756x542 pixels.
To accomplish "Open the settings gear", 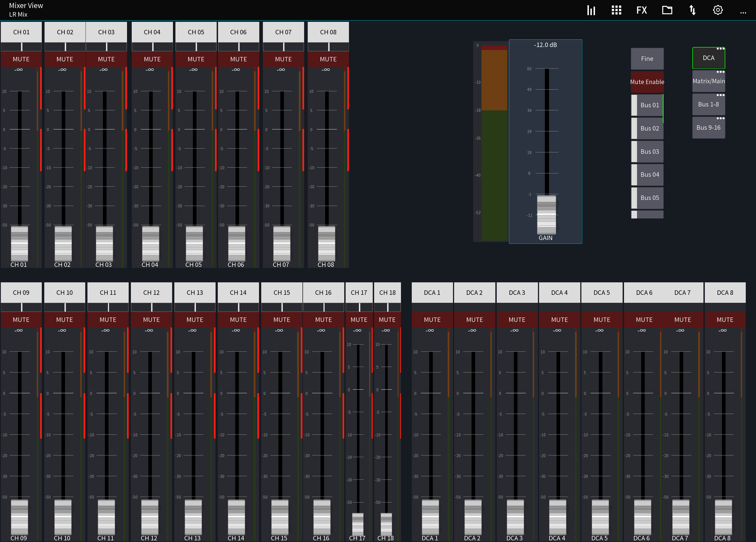I will coord(718,10).
